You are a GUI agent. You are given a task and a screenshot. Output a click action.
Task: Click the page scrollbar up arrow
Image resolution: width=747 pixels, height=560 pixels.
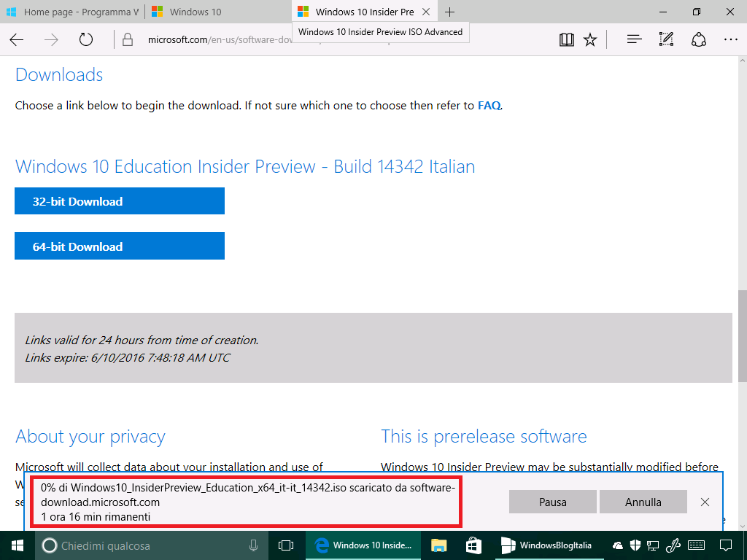pos(742,61)
